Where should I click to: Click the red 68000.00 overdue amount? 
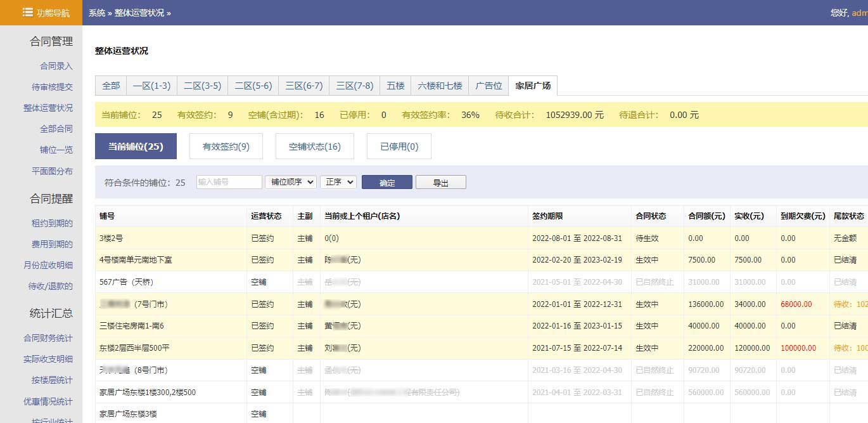796,304
